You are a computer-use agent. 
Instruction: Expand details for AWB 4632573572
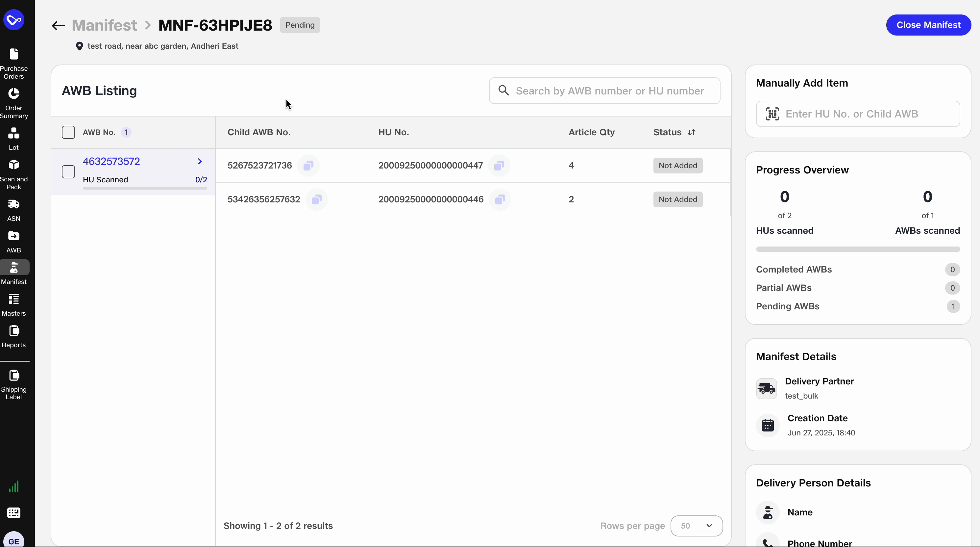point(200,161)
